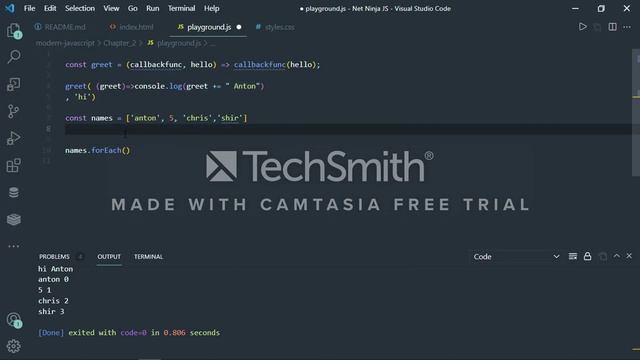Click Chapter_2 breadcrumb
Image resolution: width=640 pixels, height=360 pixels.
coord(120,43)
